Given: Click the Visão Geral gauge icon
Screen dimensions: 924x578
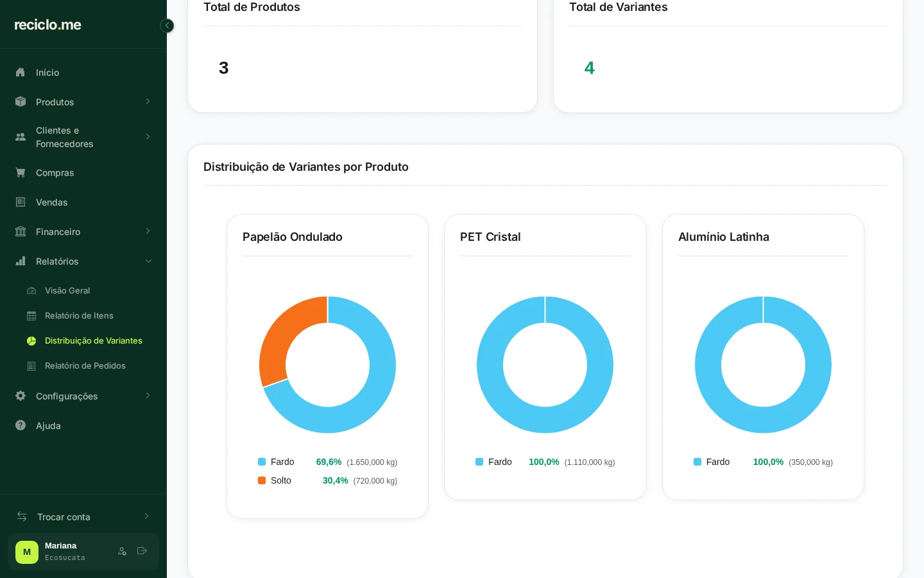Looking at the screenshot, I should tap(31, 291).
